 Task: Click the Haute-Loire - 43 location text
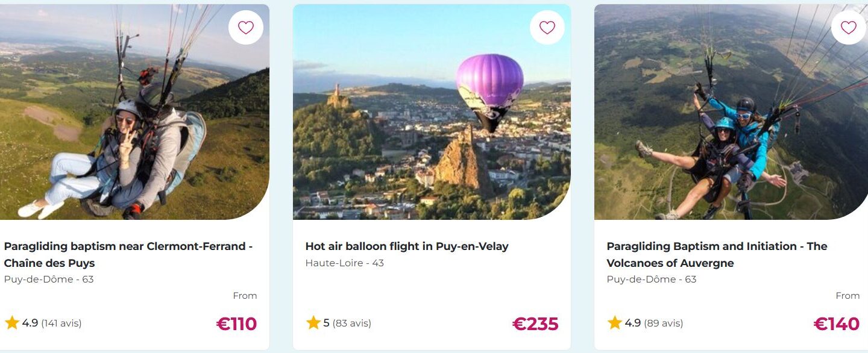[344, 263]
